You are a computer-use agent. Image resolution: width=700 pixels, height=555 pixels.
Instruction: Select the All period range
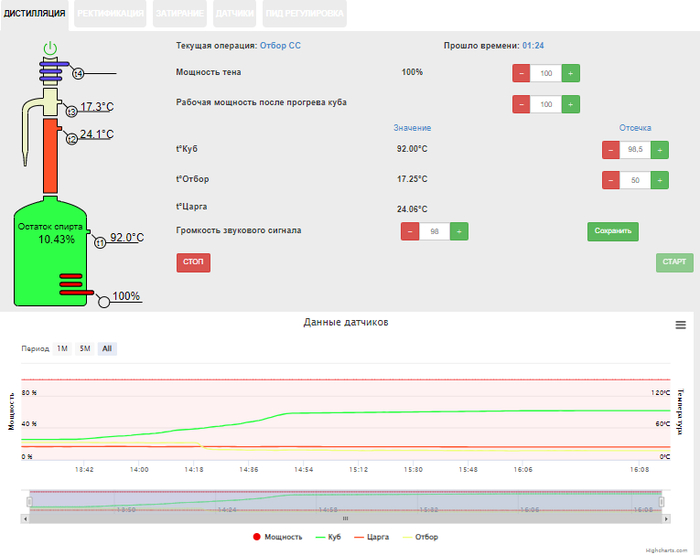pyautogui.click(x=107, y=349)
